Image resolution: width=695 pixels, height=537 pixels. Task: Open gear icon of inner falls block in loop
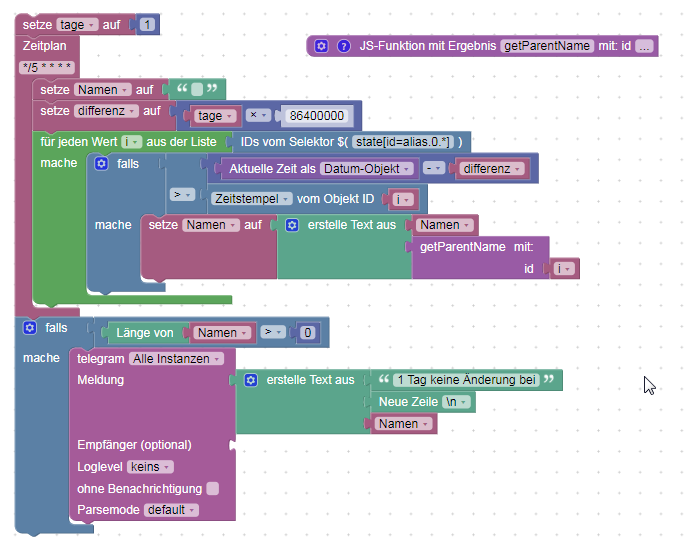(x=102, y=163)
